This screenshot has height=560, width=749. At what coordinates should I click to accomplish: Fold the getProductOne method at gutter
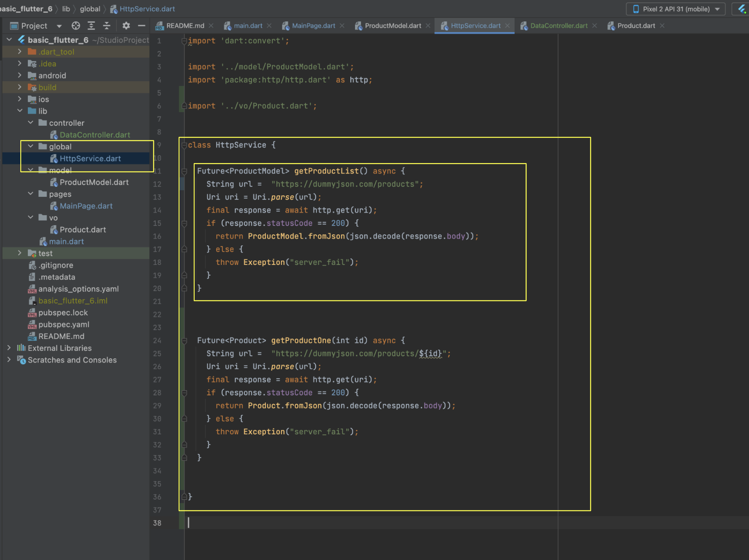[184, 340]
